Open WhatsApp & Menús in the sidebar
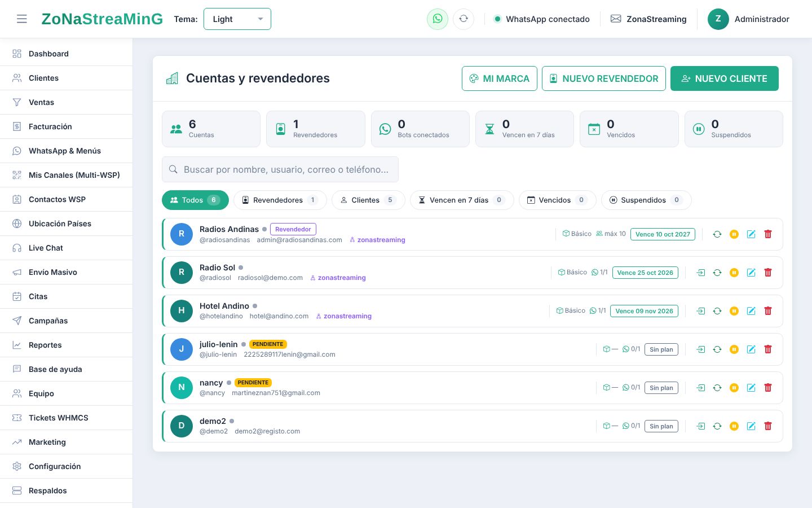The image size is (812, 508). (67, 151)
